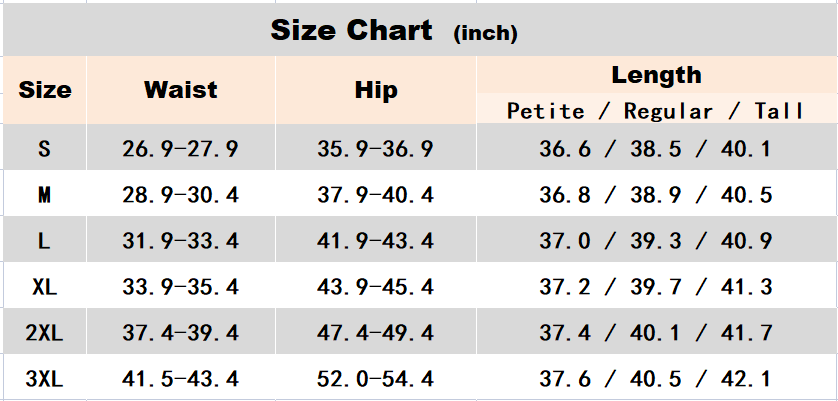This screenshot has height=401, width=838.
Task: Select the 2XL size cell
Action: coord(45,331)
